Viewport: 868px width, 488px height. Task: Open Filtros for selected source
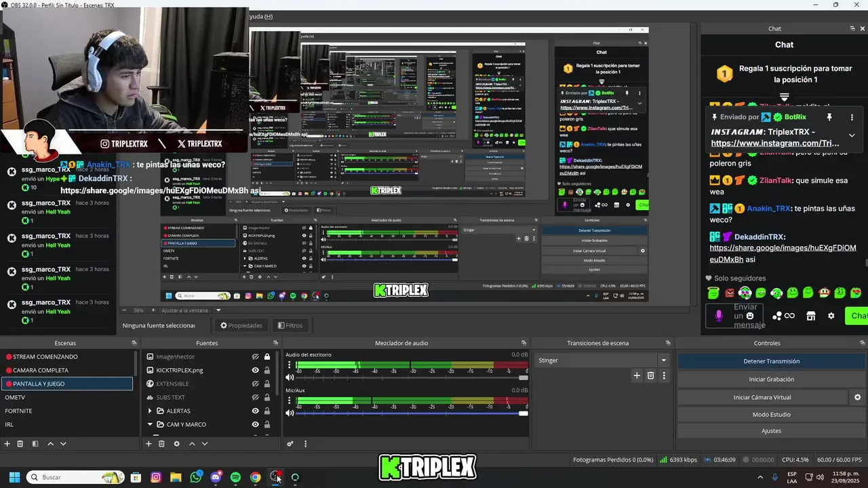290,325
